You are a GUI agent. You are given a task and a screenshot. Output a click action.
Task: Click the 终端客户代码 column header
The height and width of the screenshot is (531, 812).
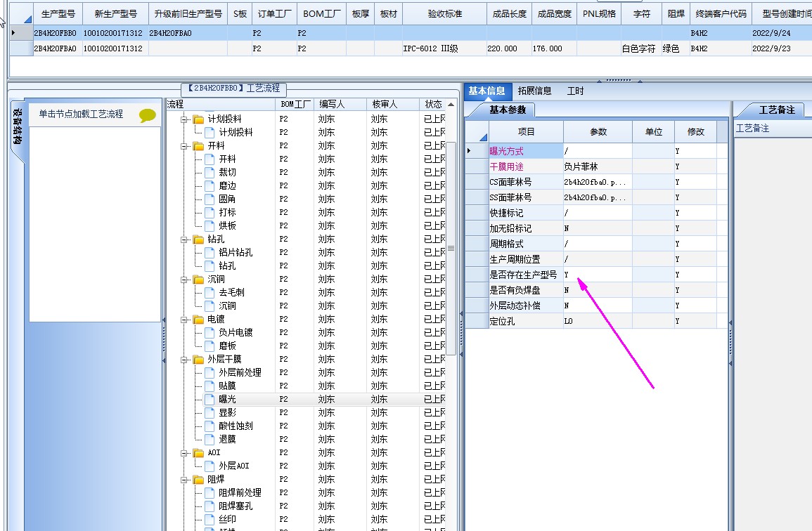pyautogui.click(x=721, y=14)
